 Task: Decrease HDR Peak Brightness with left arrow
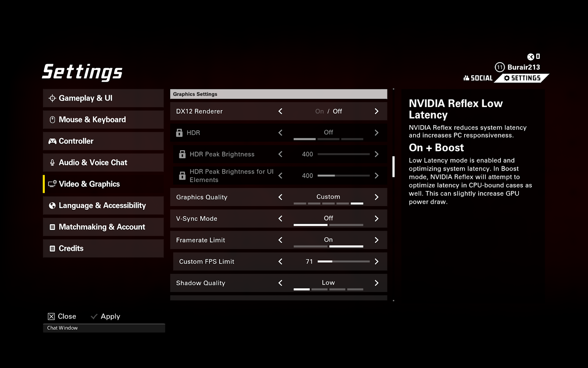point(280,154)
